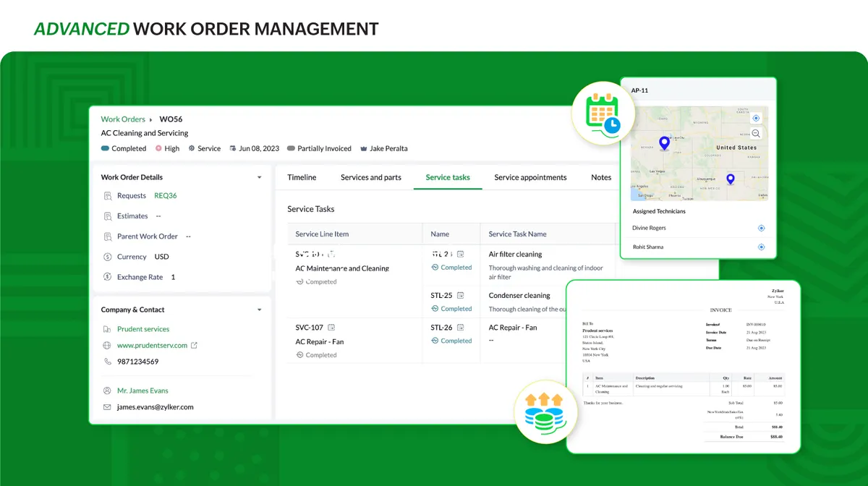868x486 pixels.
Task: Click the Completed status icon under STL-25
Action: (435, 309)
